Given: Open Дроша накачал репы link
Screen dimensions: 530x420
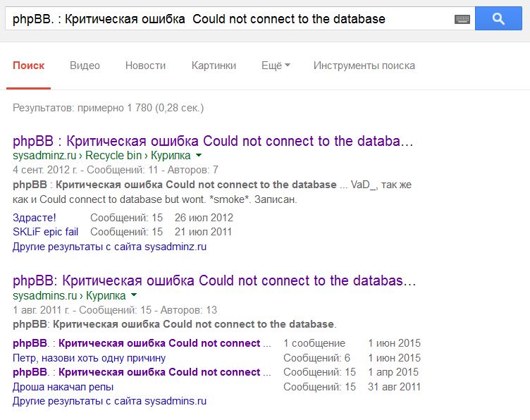Looking at the screenshot, I should pos(63,387).
